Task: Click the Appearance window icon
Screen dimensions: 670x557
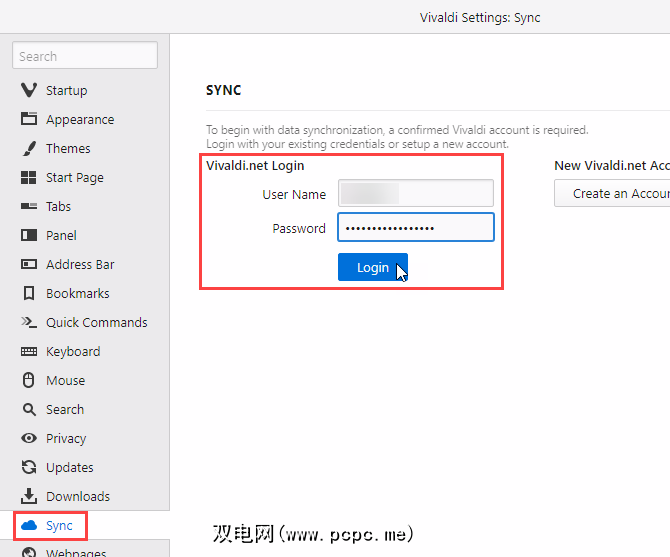Action: (x=29, y=119)
